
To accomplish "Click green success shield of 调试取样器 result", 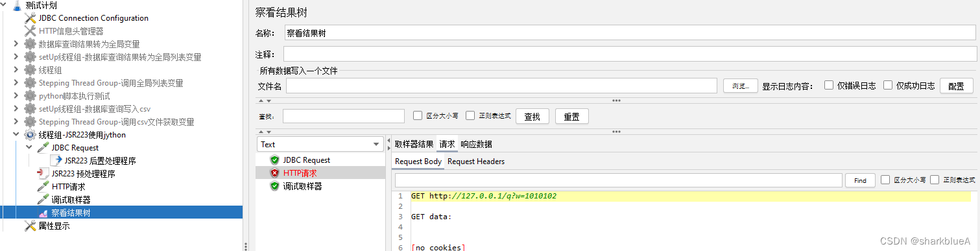I will point(275,186).
